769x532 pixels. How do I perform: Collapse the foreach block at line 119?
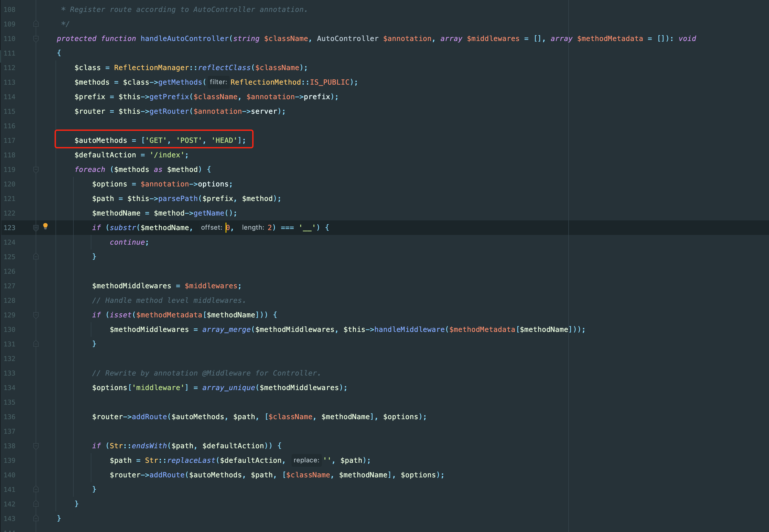(x=36, y=169)
